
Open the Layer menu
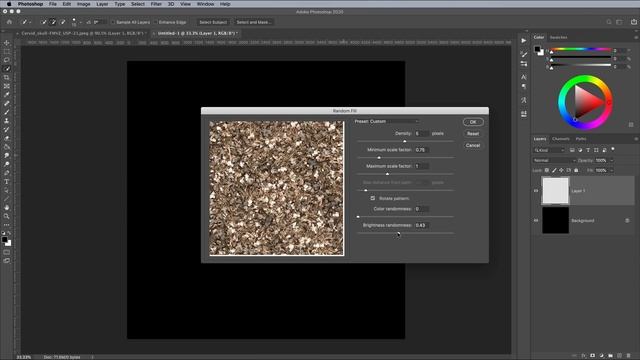click(102, 4)
